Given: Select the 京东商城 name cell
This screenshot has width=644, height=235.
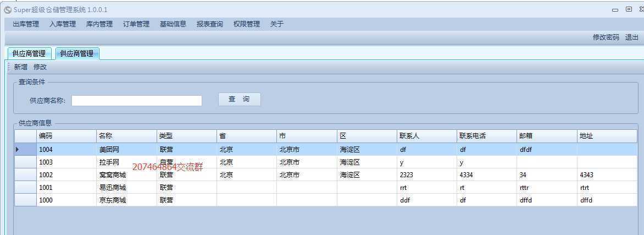Looking at the screenshot, I should (x=126, y=200).
